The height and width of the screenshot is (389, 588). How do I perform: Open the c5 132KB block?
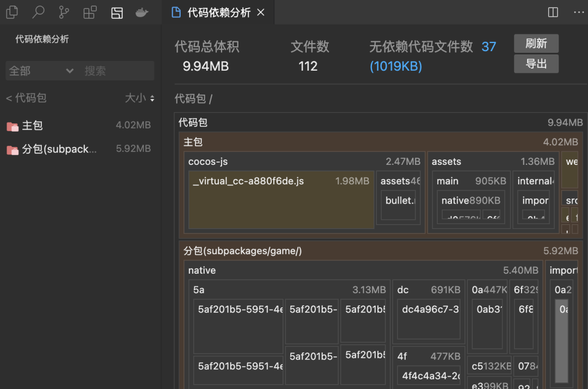coord(489,366)
